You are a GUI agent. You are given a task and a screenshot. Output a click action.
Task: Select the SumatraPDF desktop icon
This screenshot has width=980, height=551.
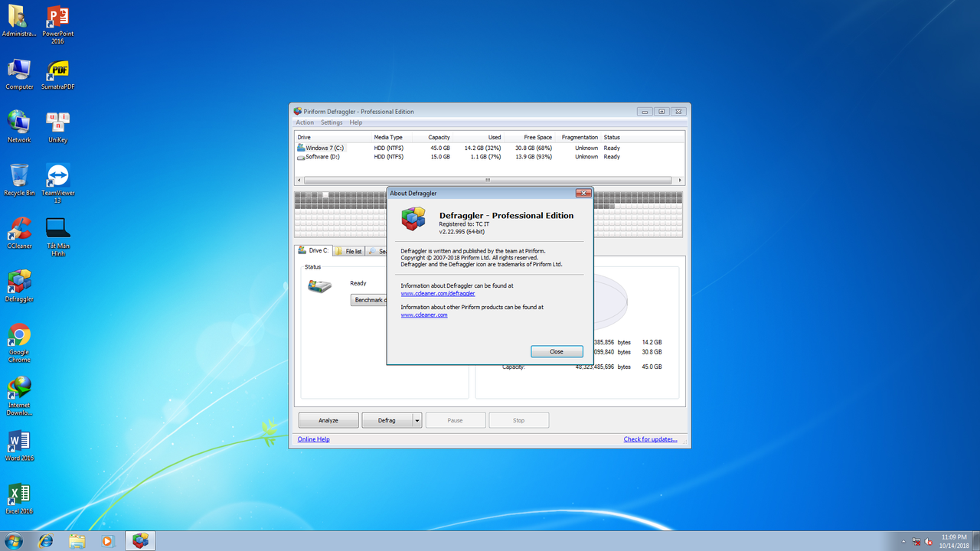(x=58, y=74)
